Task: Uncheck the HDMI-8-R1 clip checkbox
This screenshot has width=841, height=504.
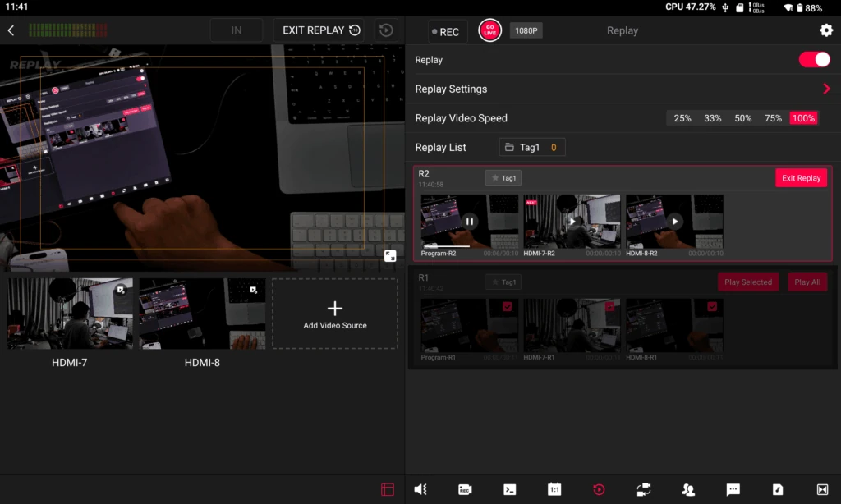Action: (x=712, y=306)
